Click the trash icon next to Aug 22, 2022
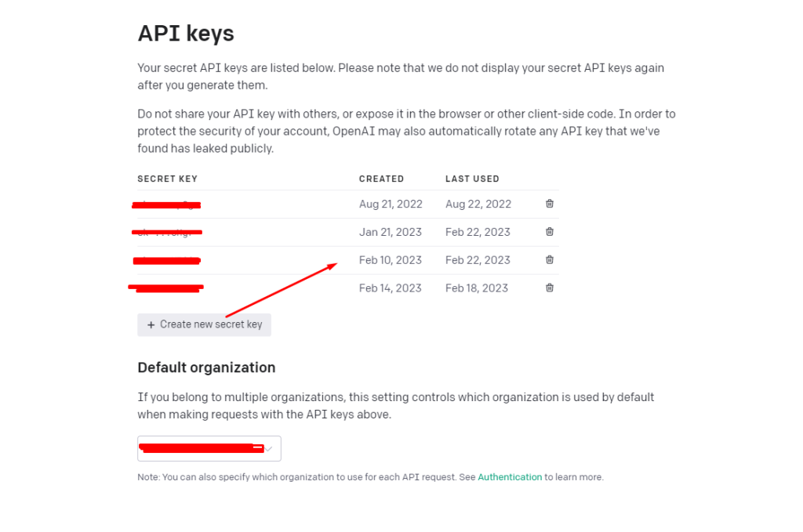Image resolution: width=803 pixels, height=532 pixels. (x=549, y=204)
